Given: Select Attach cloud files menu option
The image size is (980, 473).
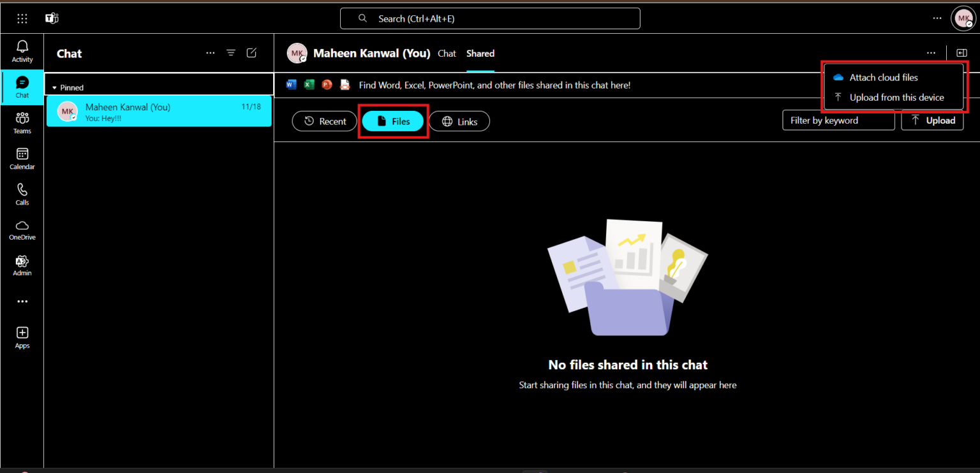Looking at the screenshot, I should tap(883, 77).
